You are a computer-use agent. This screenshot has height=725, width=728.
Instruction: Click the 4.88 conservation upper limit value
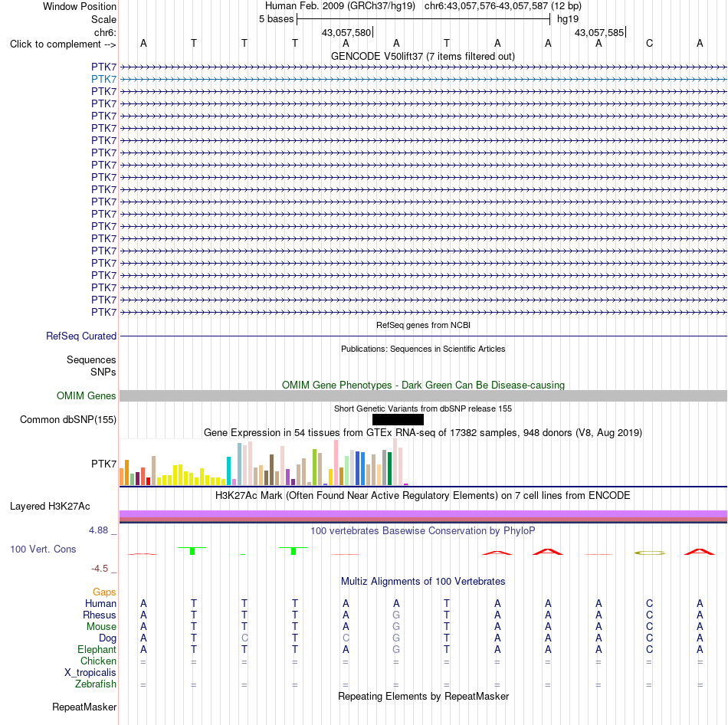[x=98, y=530]
